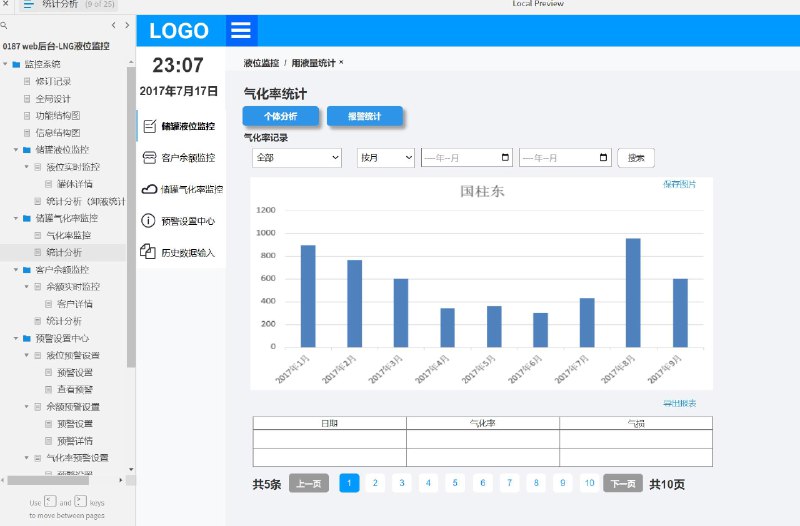The width and height of the screenshot is (800, 526).
Task: Click the 导出报表 link
Action: pos(679,404)
